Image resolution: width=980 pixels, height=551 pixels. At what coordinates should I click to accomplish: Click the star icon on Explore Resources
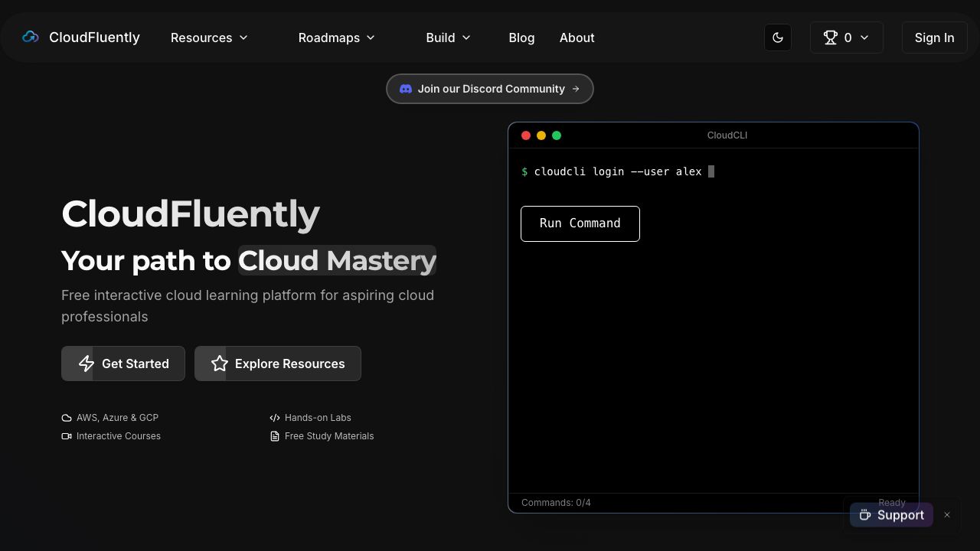click(x=220, y=364)
